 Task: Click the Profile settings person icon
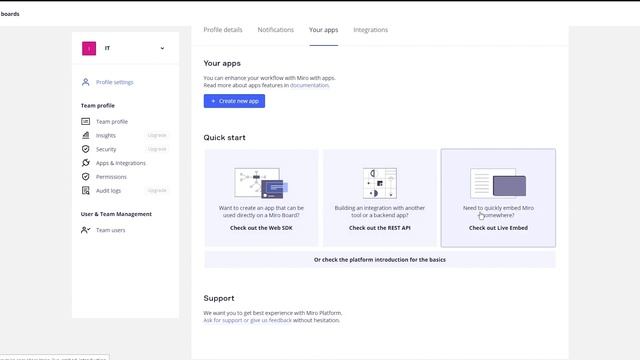click(85, 82)
